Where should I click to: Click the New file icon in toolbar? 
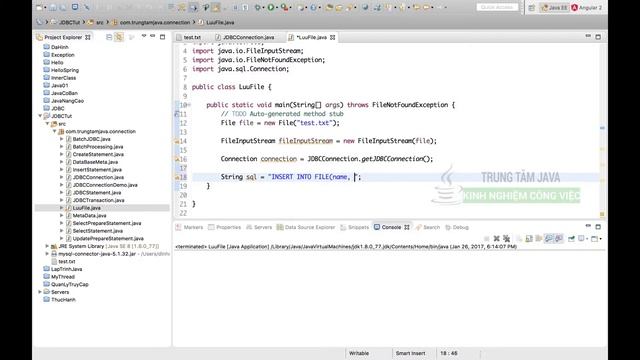40,7
